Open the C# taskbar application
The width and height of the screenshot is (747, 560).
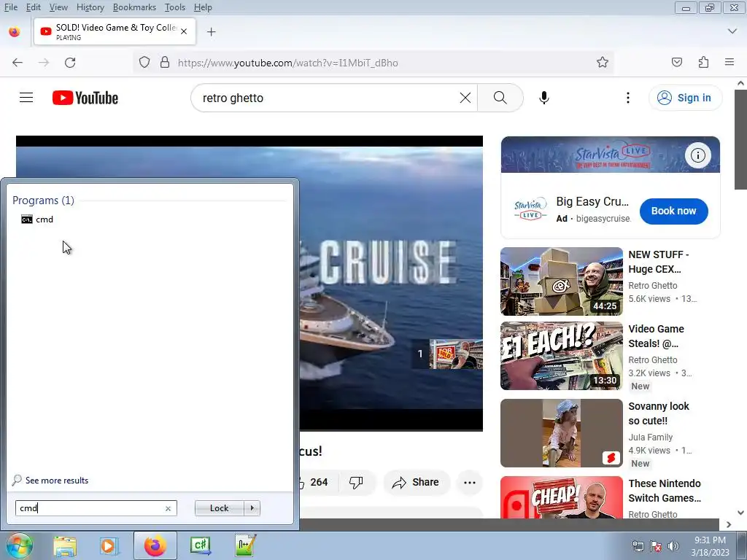tap(201, 545)
